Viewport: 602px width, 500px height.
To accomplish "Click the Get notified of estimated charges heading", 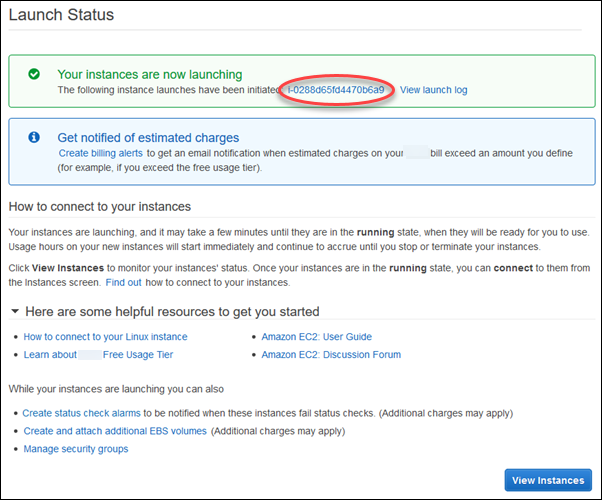I will (148, 137).
